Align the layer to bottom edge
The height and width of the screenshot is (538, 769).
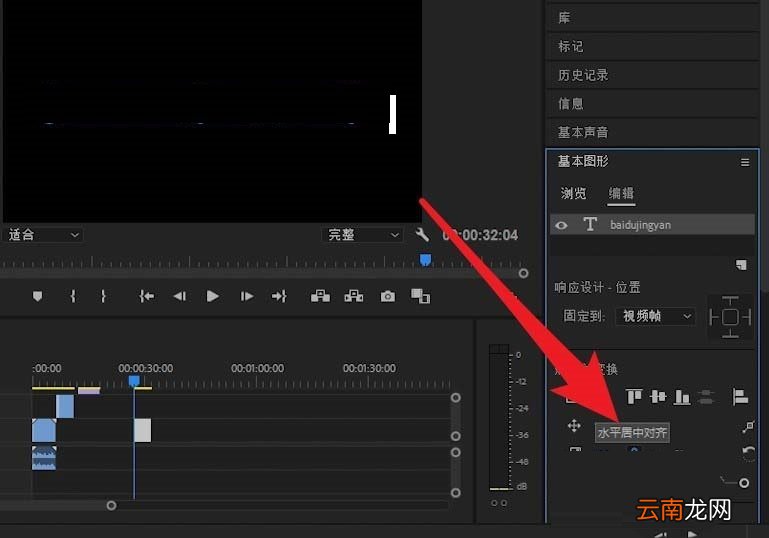coord(682,396)
